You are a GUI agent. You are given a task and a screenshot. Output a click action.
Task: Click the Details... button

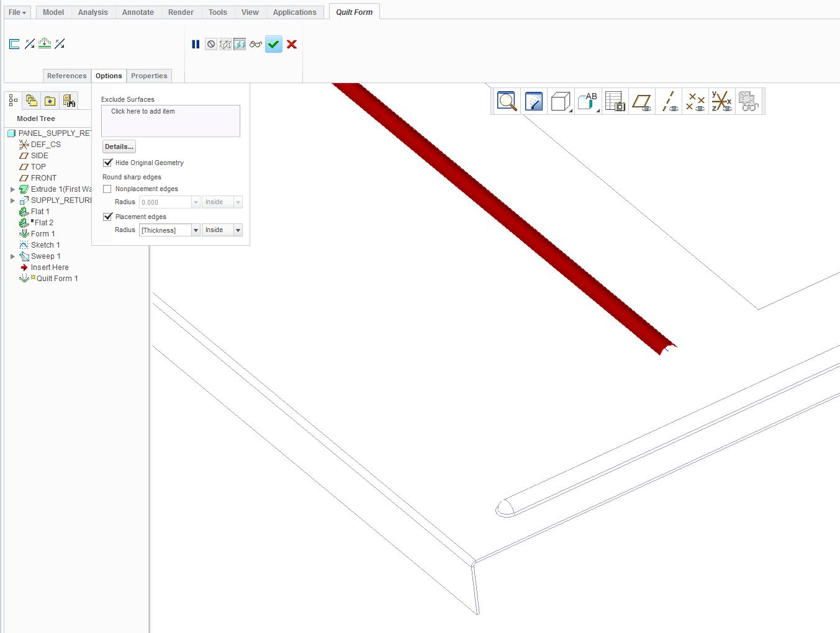(x=119, y=146)
